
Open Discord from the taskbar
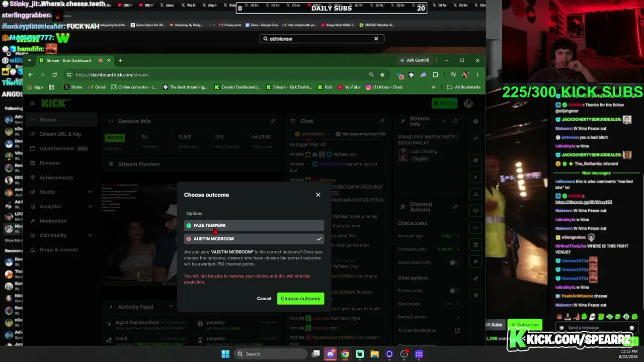coord(330,354)
